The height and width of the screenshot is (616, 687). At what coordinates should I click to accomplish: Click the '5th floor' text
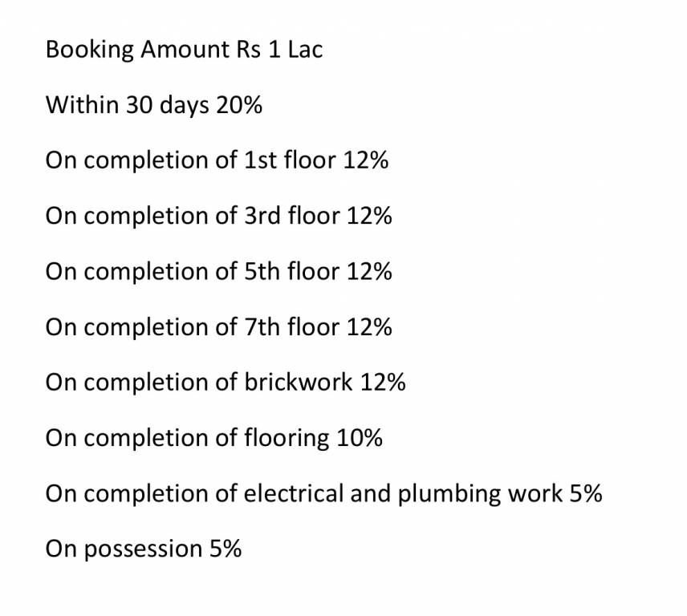click(x=291, y=271)
